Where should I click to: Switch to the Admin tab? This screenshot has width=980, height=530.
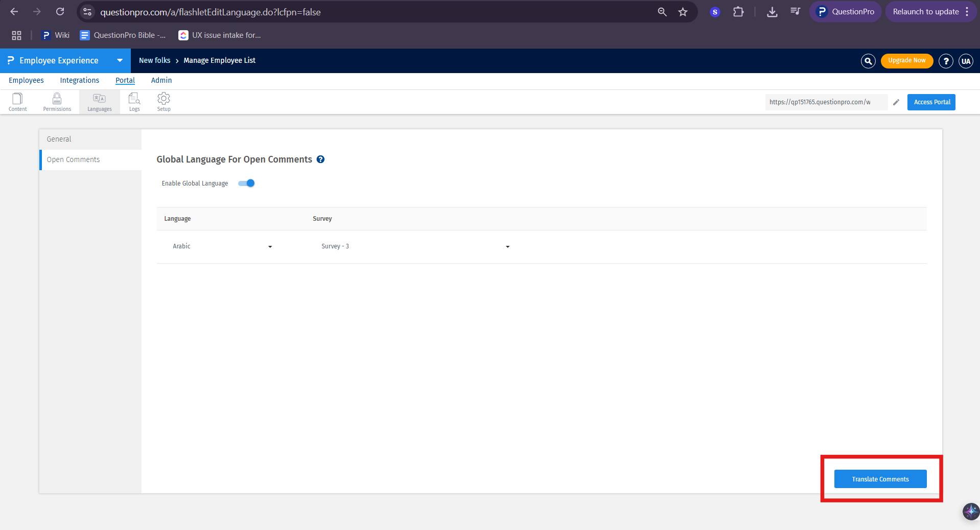[161, 80]
